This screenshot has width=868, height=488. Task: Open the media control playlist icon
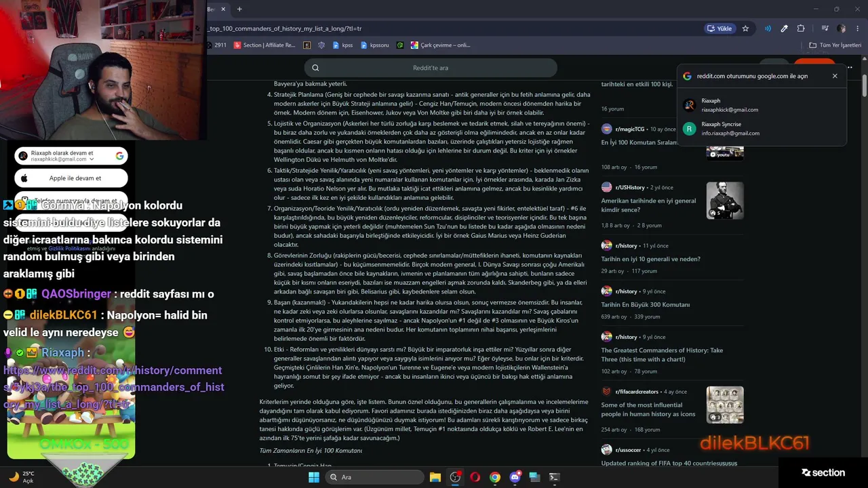(825, 28)
